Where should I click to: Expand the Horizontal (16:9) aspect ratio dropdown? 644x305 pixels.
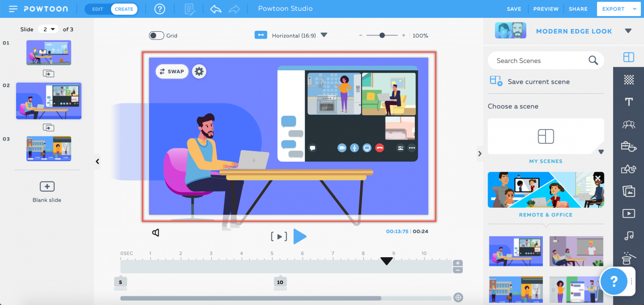324,35
